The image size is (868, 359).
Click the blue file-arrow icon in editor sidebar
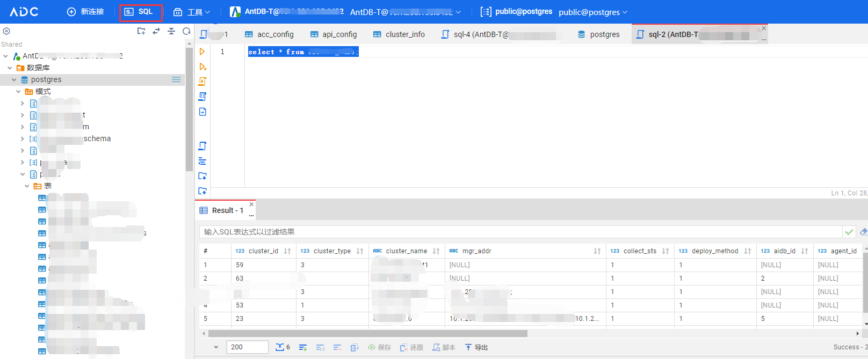[202, 112]
